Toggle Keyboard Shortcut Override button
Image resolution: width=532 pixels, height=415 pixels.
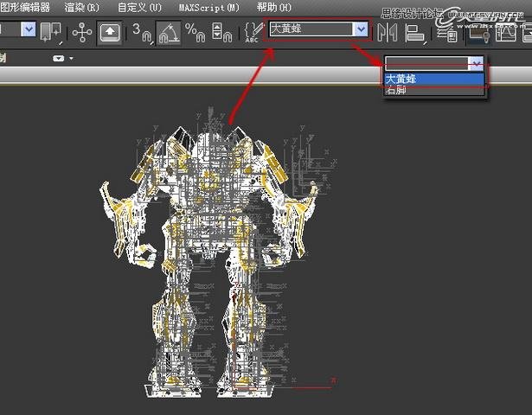pyautogui.click(x=110, y=32)
